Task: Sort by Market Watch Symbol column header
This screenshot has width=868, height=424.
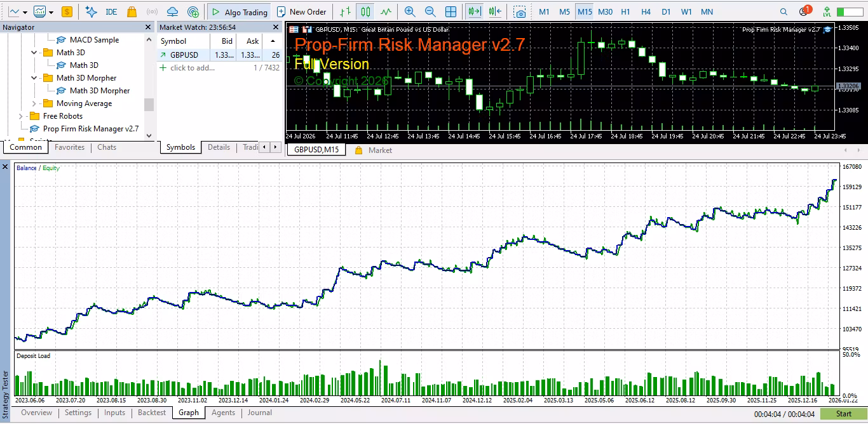Action: click(184, 41)
